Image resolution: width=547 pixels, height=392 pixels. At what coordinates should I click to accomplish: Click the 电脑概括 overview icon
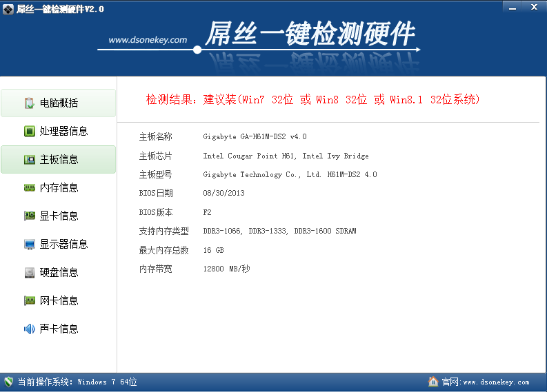30,103
